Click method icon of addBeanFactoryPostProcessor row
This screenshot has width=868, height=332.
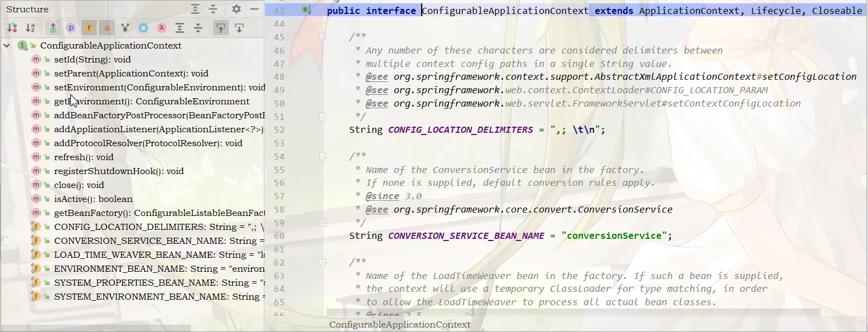point(36,115)
